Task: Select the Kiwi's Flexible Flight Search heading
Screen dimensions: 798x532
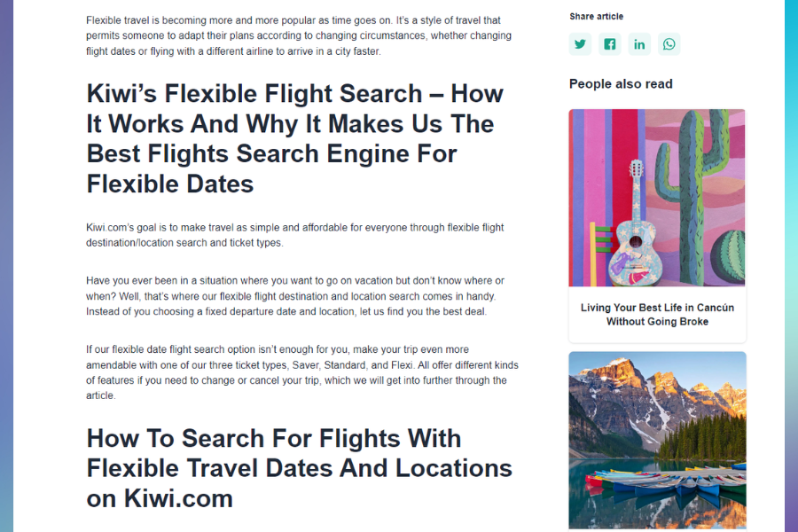Action: coord(294,137)
